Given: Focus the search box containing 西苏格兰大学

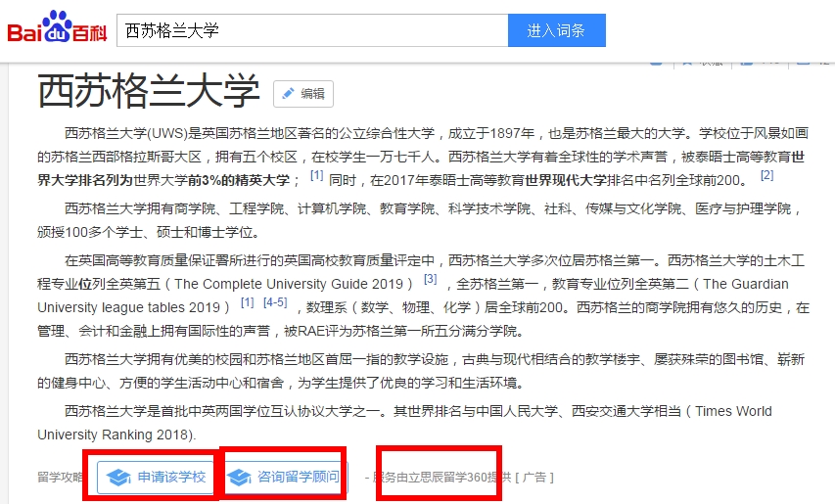Looking at the screenshot, I should tap(312, 30).
